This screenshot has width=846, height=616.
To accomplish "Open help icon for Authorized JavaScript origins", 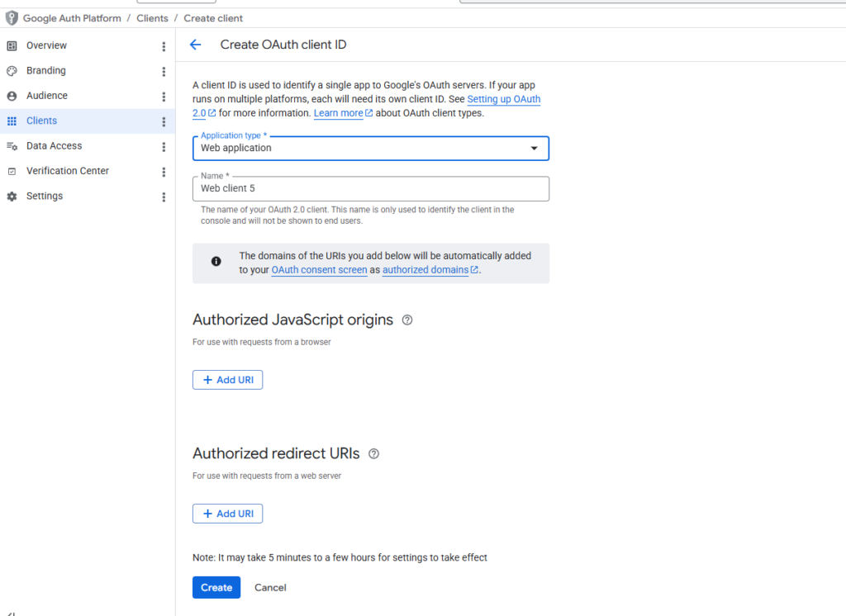I will [x=406, y=320].
